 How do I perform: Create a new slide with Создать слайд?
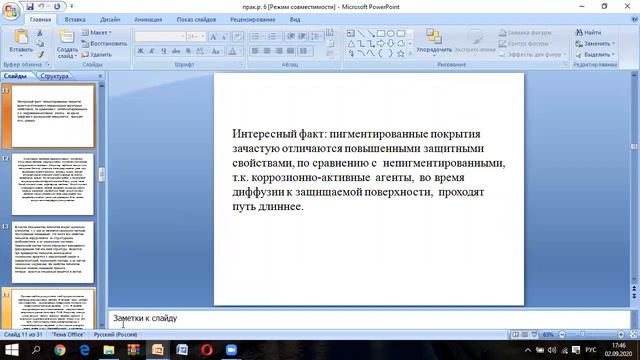click(x=67, y=44)
